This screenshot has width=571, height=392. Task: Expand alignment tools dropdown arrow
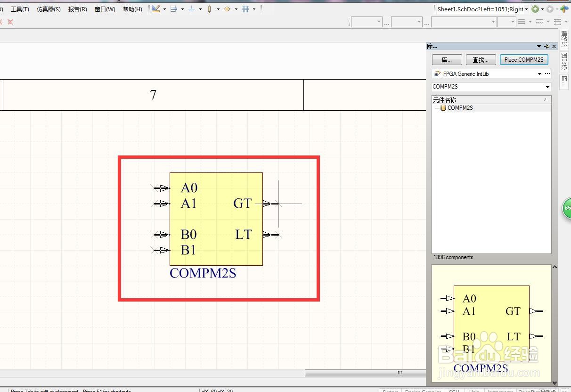[x=182, y=9]
